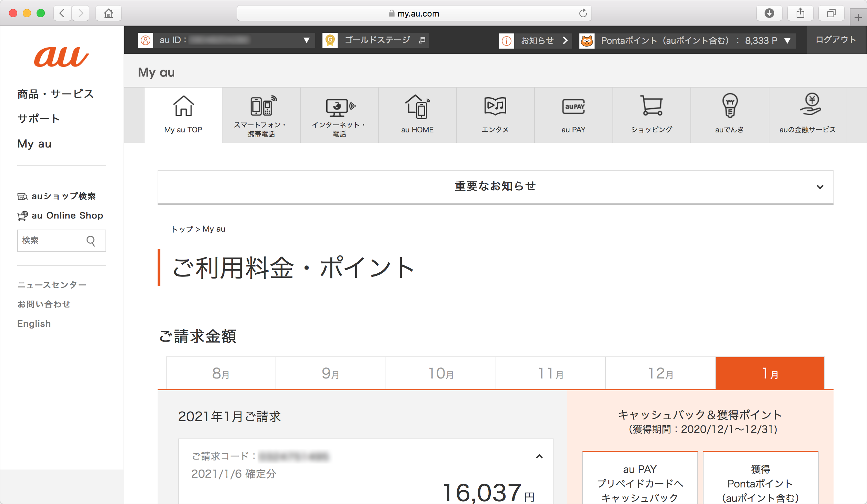The height and width of the screenshot is (504, 867).
Task: Open the au HOME house-phone icon
Action: (x=418, y=107)
